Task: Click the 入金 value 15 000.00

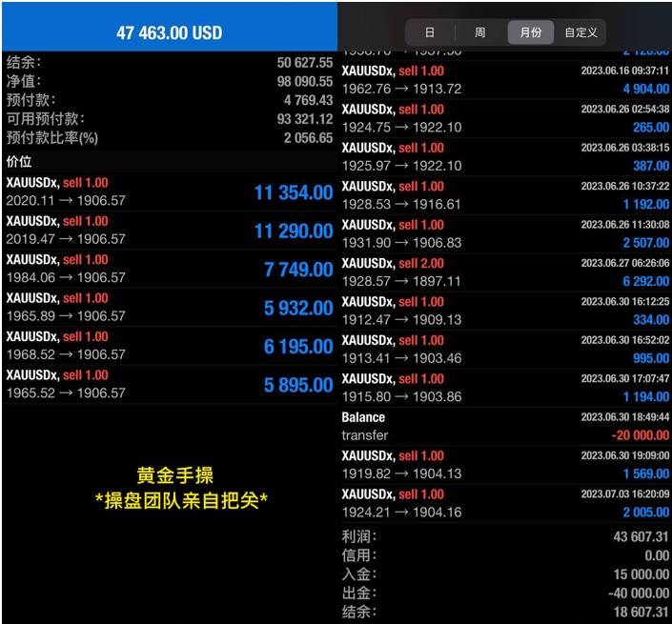Action: pyautogui.click(x=641, y=574)
